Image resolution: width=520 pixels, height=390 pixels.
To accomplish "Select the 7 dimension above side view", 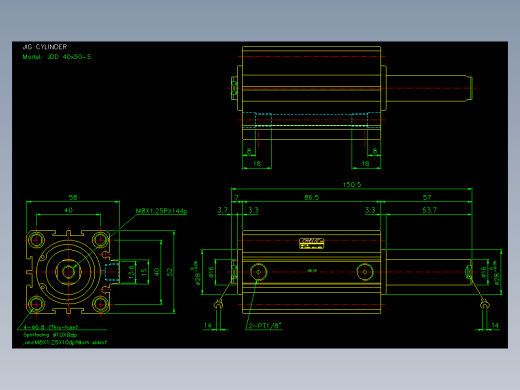I will coord(237,197).
